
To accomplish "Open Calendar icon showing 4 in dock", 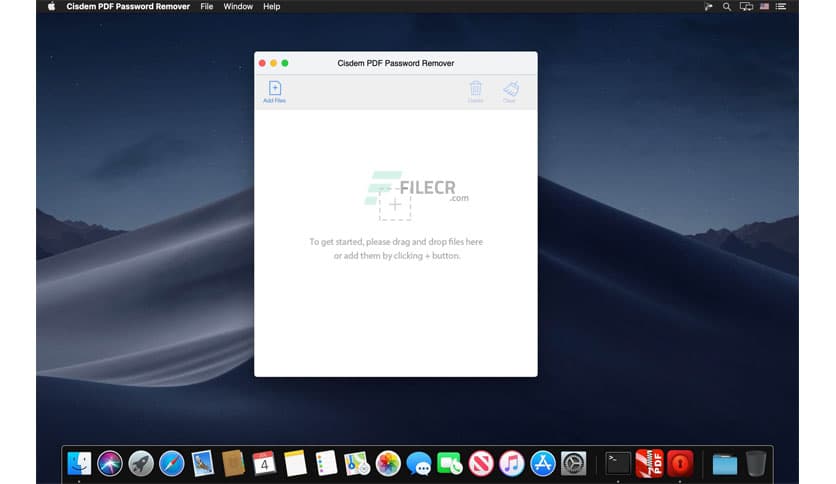I will (x=264, y=463).
